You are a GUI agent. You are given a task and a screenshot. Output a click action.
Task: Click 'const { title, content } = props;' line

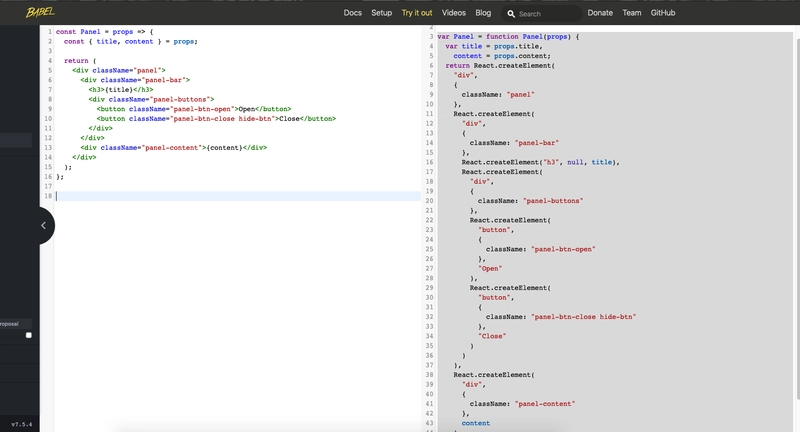131,41
